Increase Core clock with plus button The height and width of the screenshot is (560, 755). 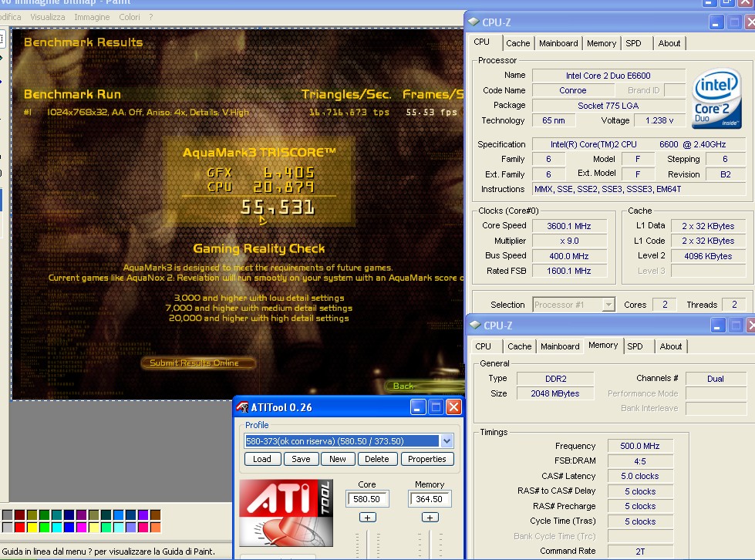(367, 518)
